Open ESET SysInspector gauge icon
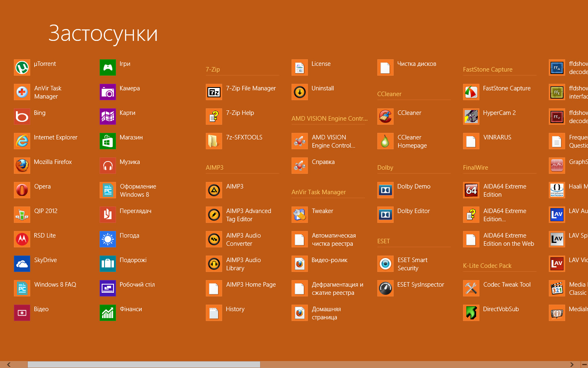This screenshot has height=368, width=588. [385, 288]
